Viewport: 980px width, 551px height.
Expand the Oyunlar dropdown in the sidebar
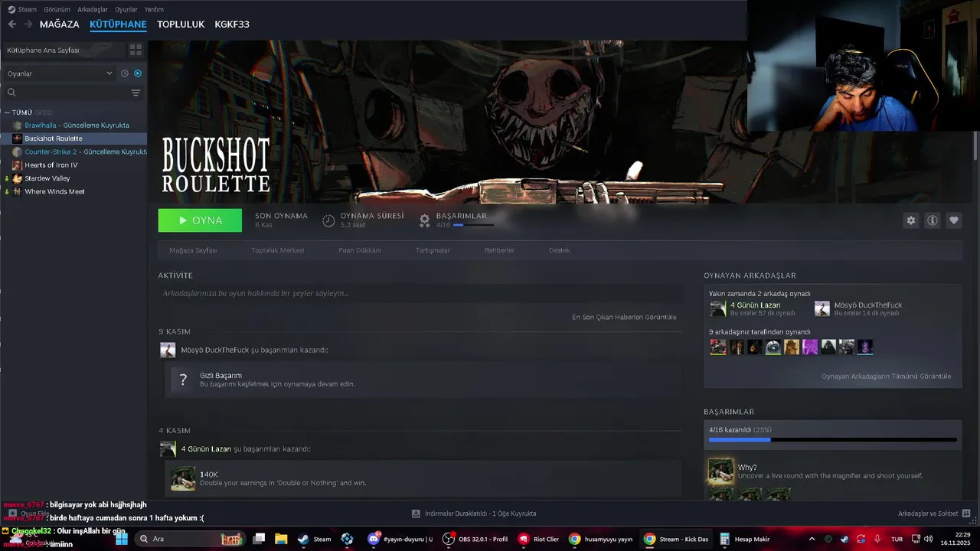(60, 73)
